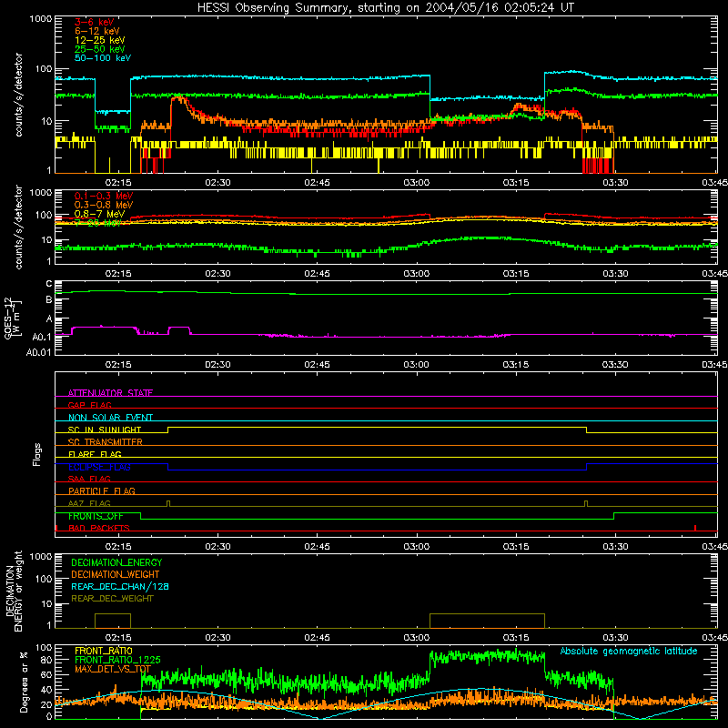
Task: Click the GAP_FLAG label
Action: [x=89, y=405]
